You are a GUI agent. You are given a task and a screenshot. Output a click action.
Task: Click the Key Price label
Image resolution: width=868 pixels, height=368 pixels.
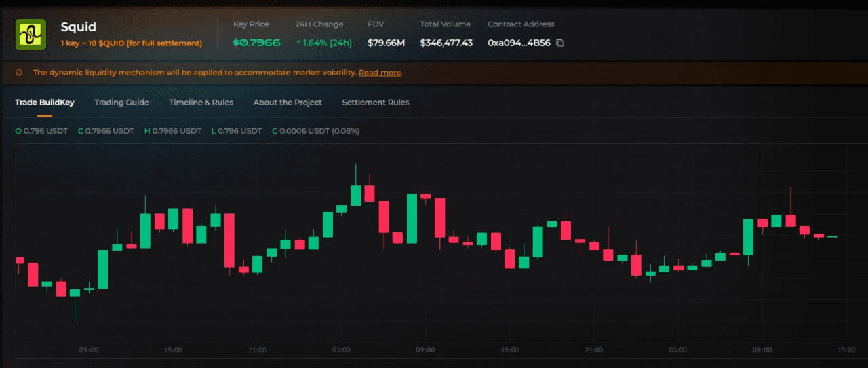click(251, 24)
